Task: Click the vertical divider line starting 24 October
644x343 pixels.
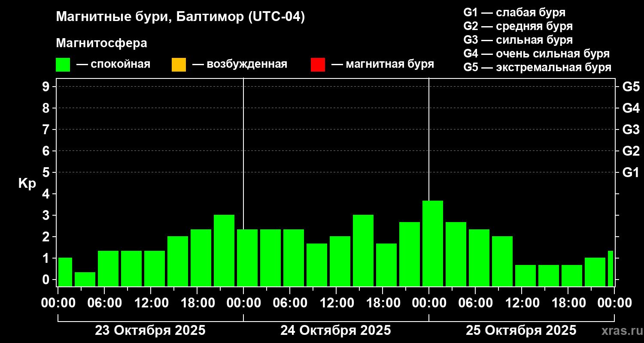Action: pos(243,182)
